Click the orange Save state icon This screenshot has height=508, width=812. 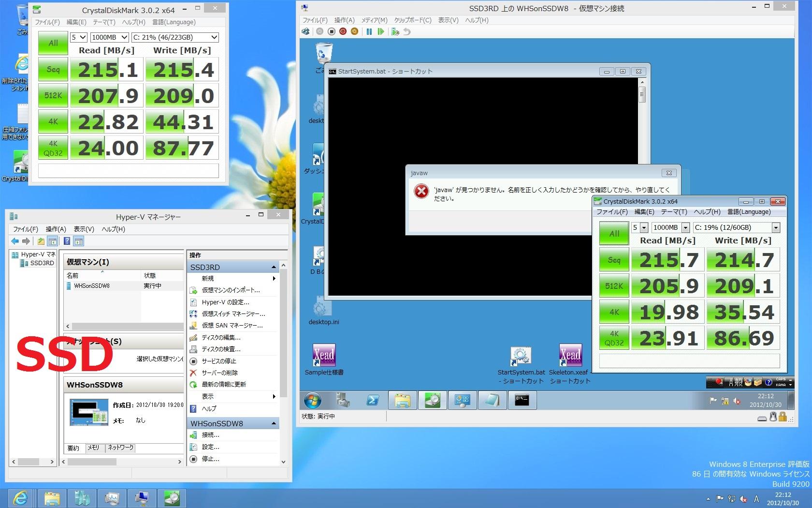click(x=355, y=31)
